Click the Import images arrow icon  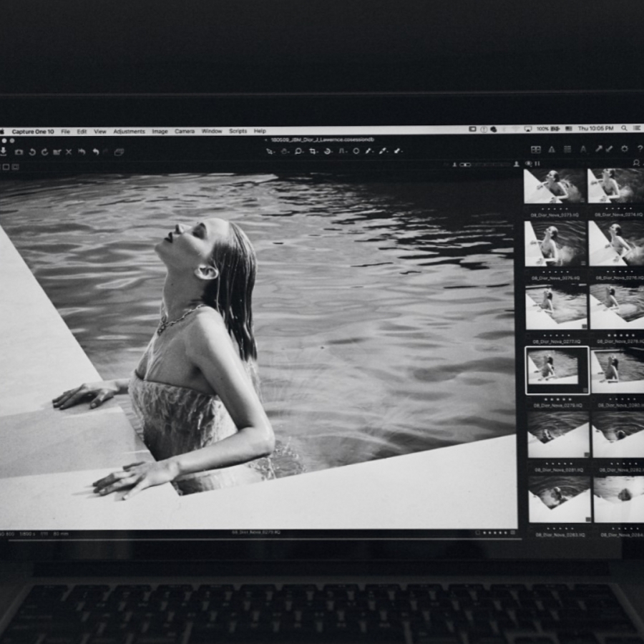(4, 152)
